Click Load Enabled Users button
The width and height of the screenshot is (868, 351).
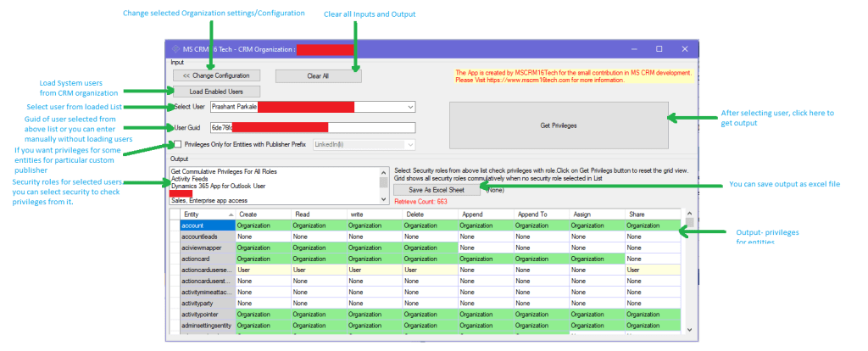(x=216, y=92)
